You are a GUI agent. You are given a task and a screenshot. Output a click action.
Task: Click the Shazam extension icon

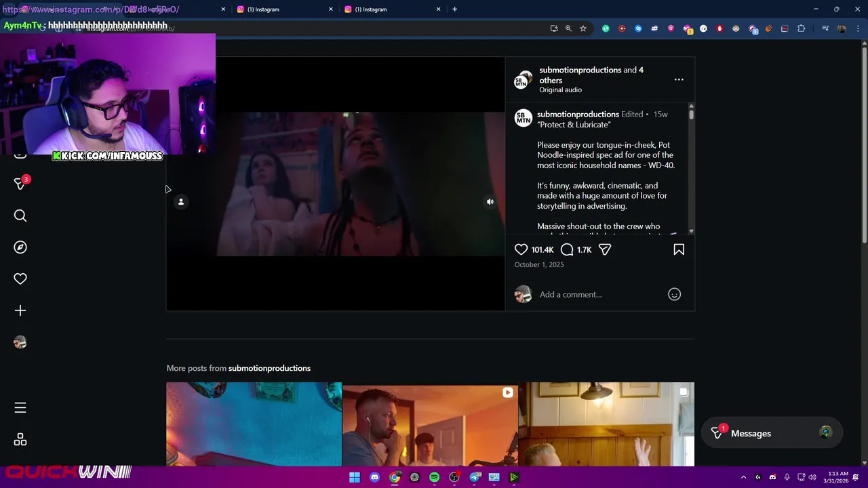coord(638,28)
